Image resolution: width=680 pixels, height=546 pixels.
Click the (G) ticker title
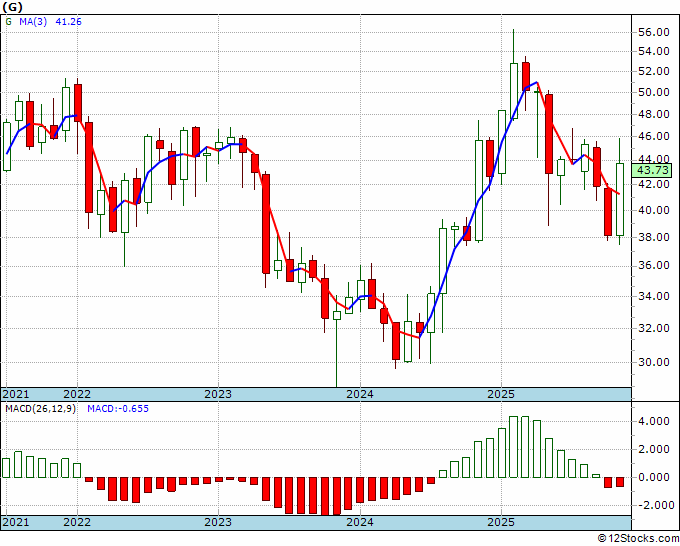12,7
